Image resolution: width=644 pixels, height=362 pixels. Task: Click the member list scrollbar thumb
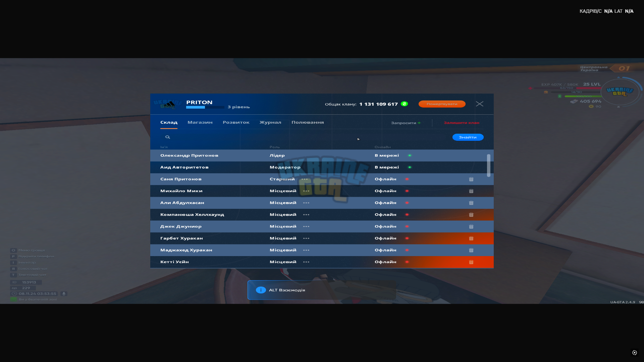click(489, 165)
